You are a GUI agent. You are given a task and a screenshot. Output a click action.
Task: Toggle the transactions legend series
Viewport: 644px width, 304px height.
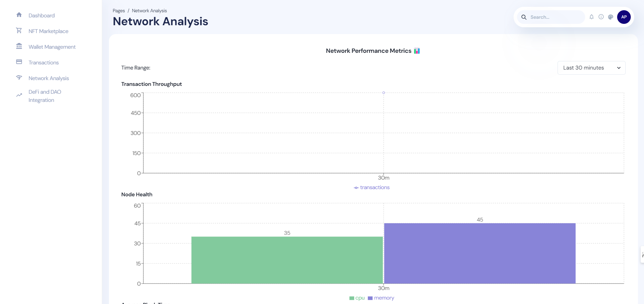tap(372, 187)
